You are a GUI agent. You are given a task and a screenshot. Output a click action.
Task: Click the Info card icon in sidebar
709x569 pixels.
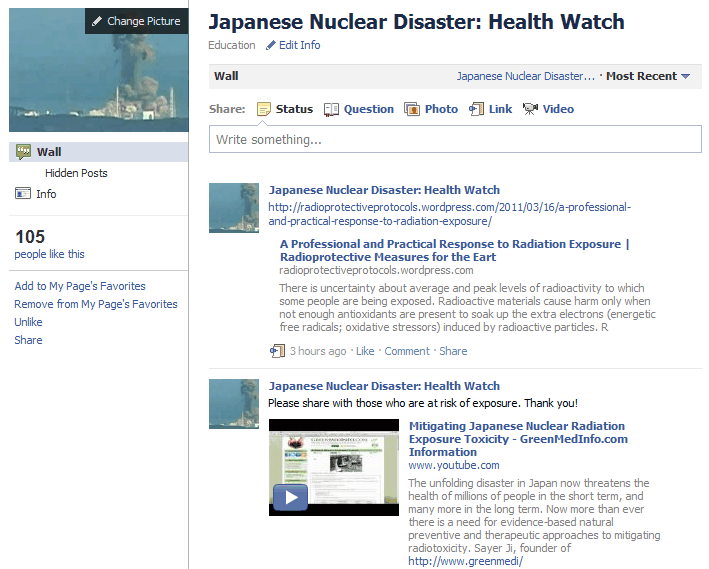click(23, 193)
